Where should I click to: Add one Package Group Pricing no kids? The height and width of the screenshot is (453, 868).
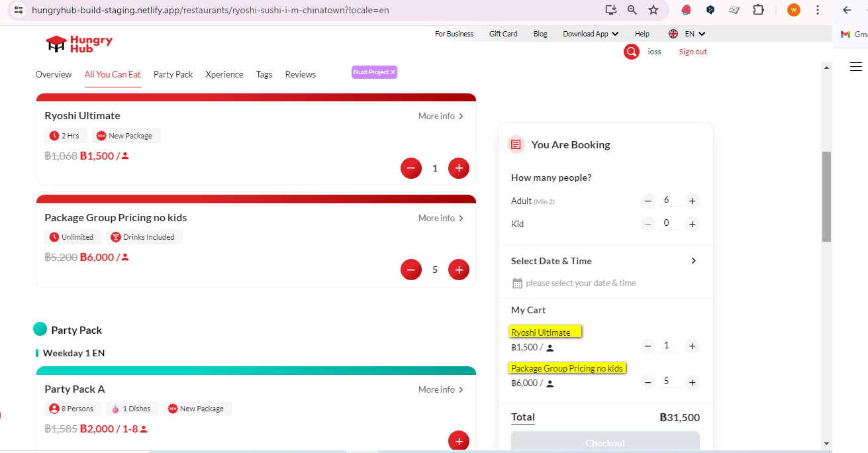(x=459, y=270)
